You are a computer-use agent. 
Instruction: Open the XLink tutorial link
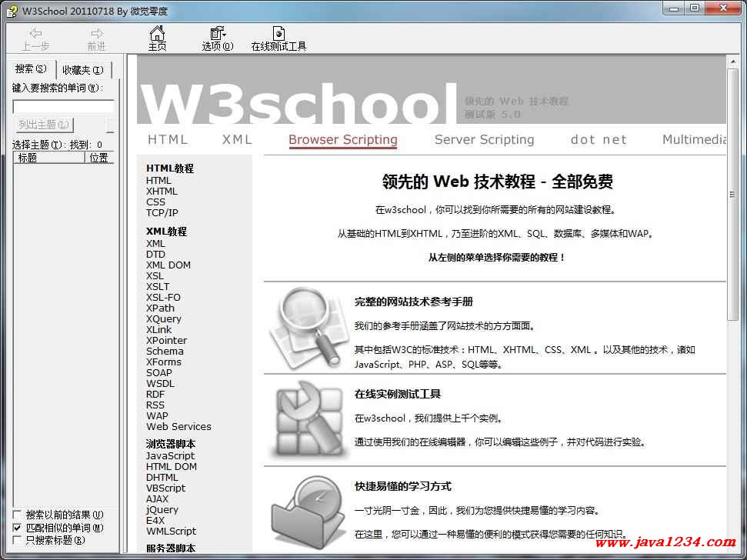point(159,329)
